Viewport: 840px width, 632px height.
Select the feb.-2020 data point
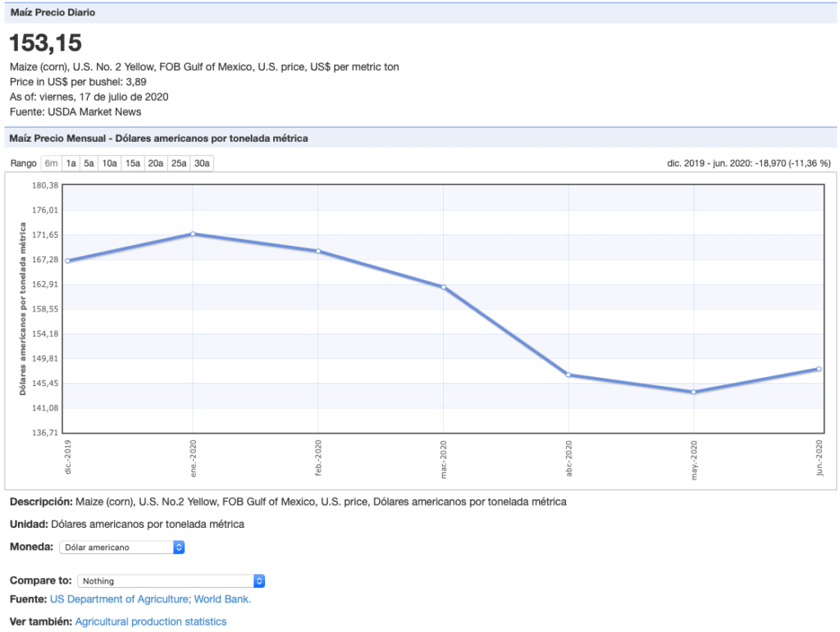[318, 251]
